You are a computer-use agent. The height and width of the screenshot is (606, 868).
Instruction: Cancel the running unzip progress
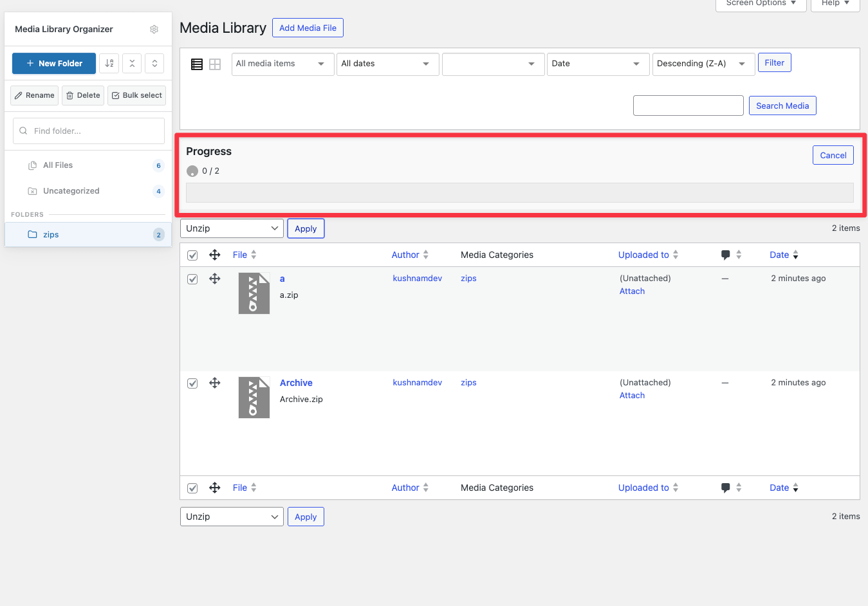[x=833, y=155]
